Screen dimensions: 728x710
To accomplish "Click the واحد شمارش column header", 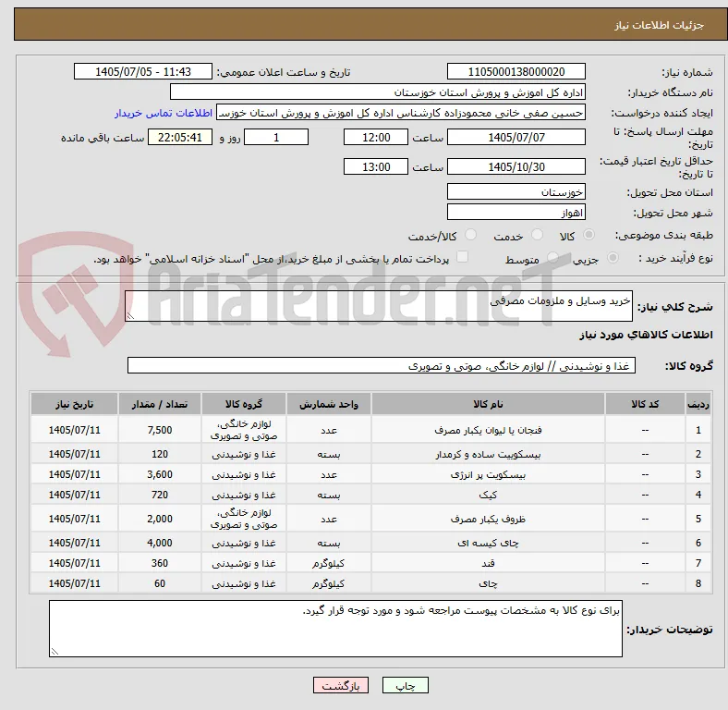I will coord(328,404).
